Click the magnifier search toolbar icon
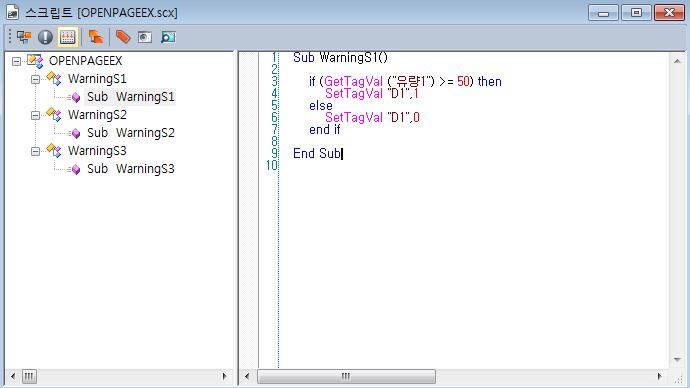690x388 pixels. 168,37
